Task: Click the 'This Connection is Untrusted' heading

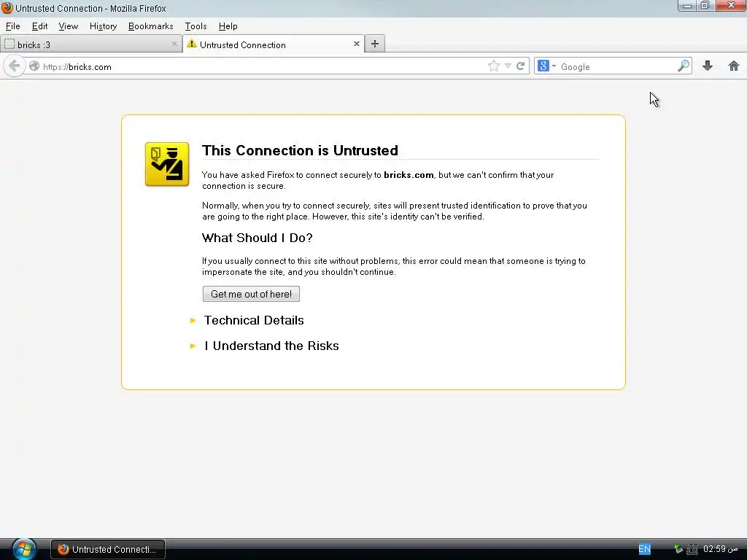Action: [300, 150]
